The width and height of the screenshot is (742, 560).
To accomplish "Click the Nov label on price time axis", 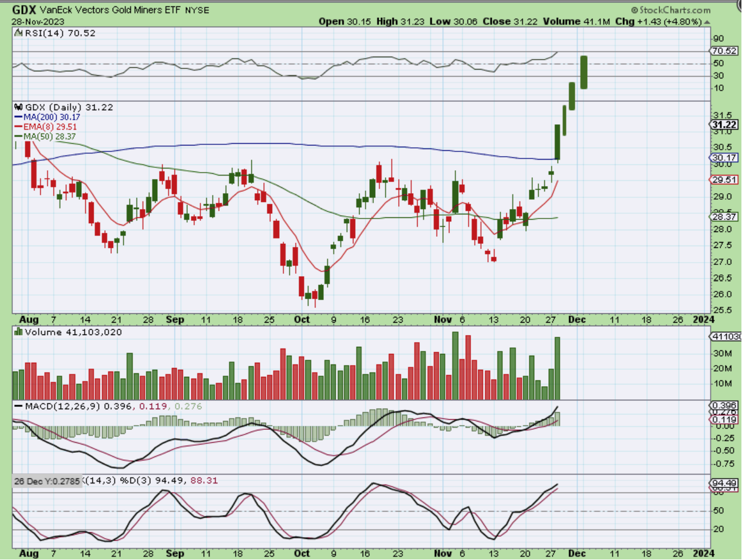I will [443, 320].
